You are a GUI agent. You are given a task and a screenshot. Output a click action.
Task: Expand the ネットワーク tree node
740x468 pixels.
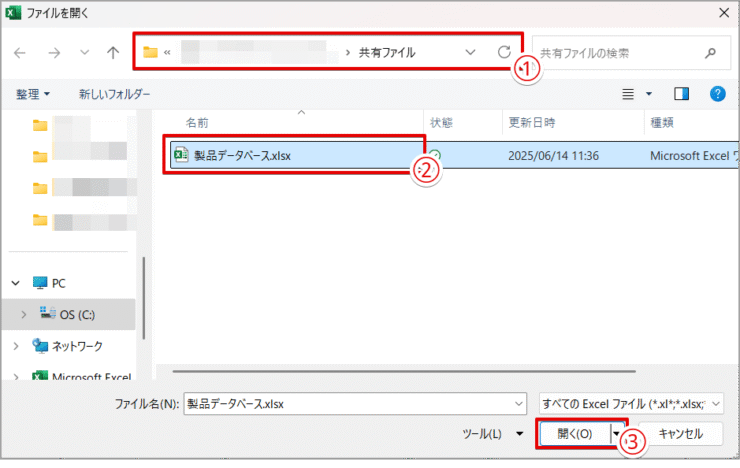coord(16,346)
